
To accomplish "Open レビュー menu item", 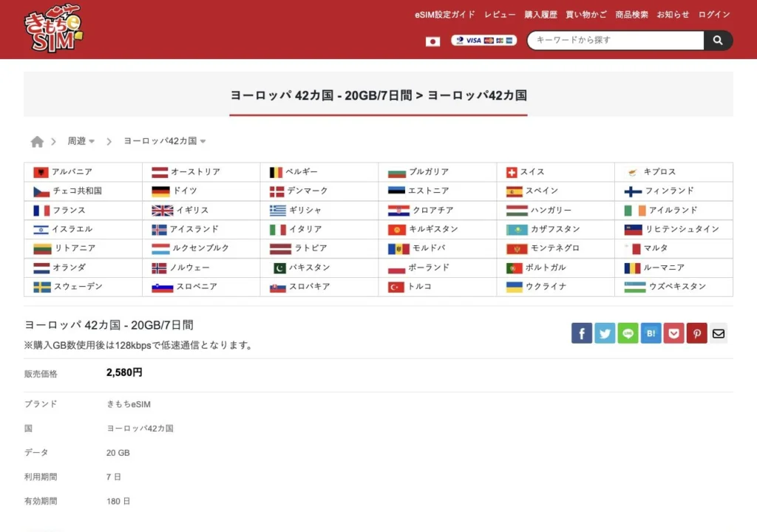I will 500,15.
